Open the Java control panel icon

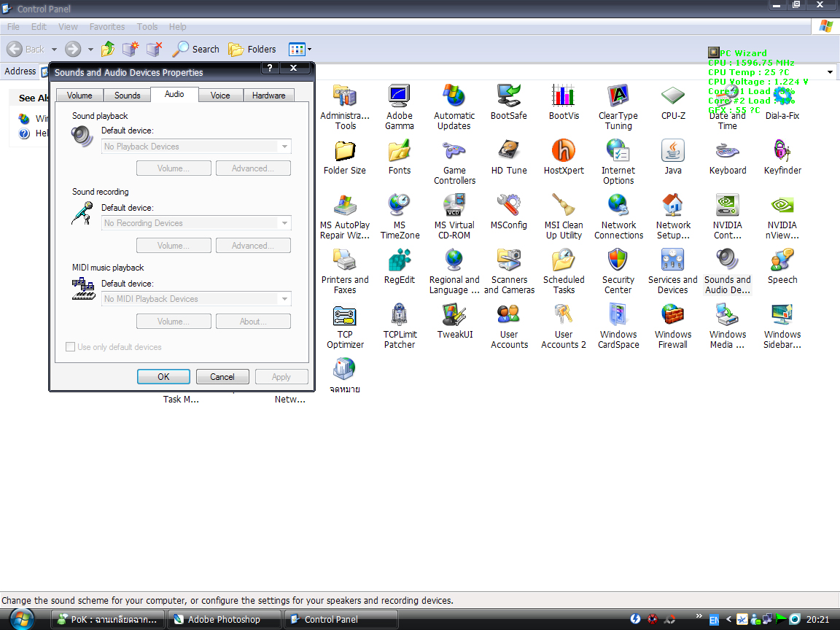coord(673,157)
